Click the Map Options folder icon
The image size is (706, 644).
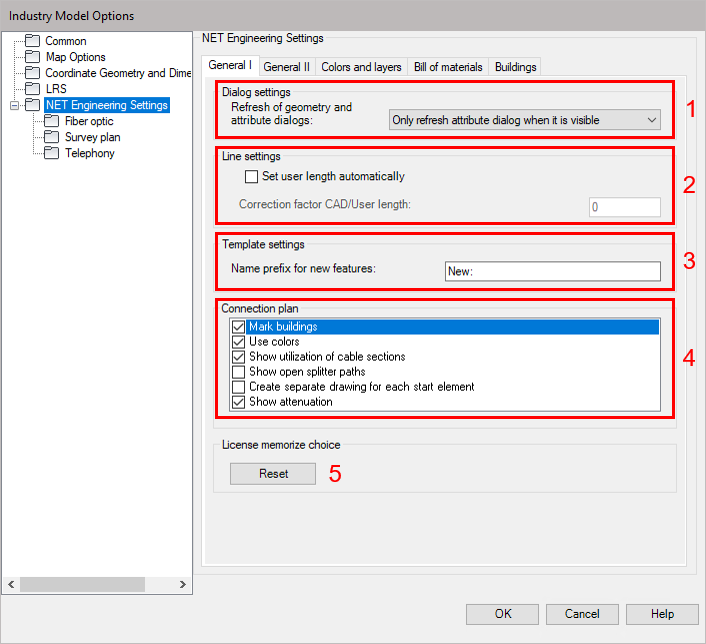pos(32,57)
